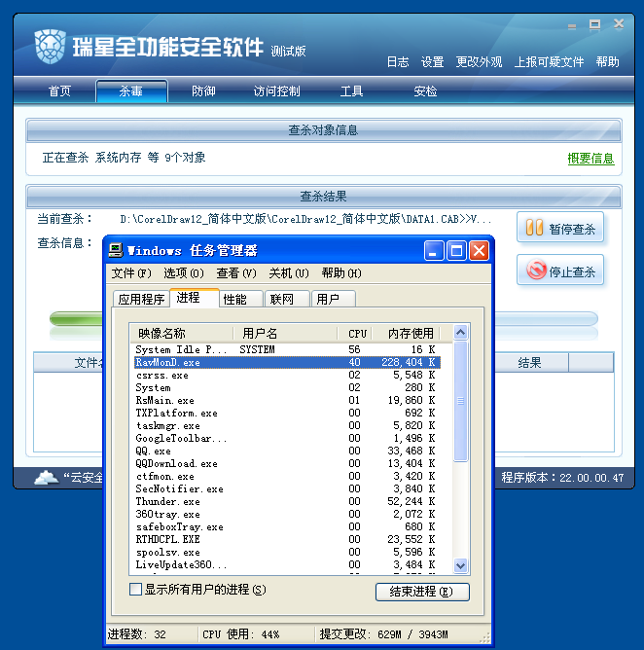Maximize the Windows Task Manager window
This screenshot has height=650, width=644.
click(456, 251)
